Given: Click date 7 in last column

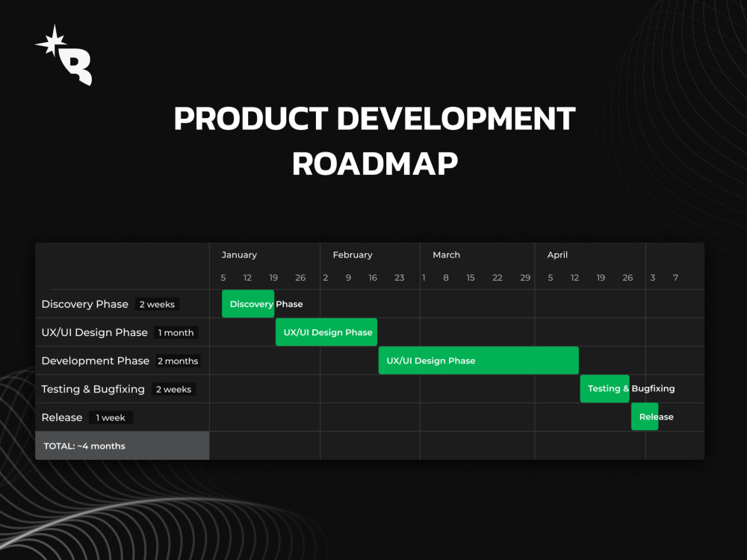Looking at the screenshot, I should coord(675,278).
